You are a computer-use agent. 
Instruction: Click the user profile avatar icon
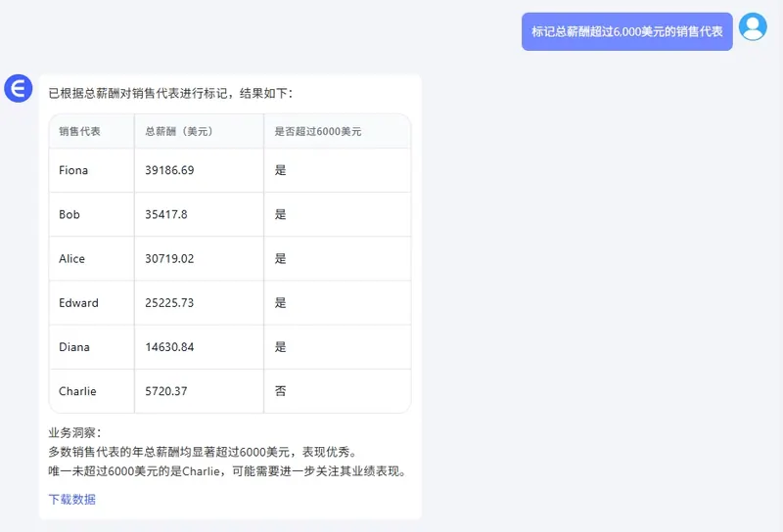coord(753,27)
